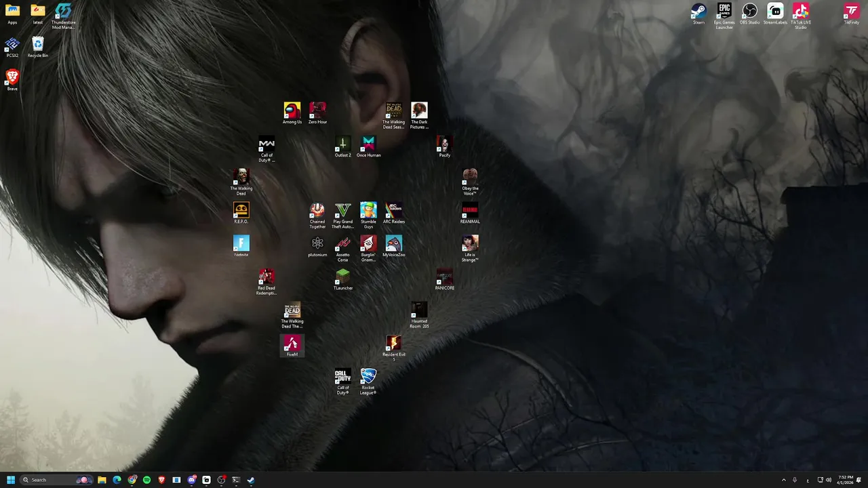Launch the Epic Games Launcher icon

click(724, 16)
